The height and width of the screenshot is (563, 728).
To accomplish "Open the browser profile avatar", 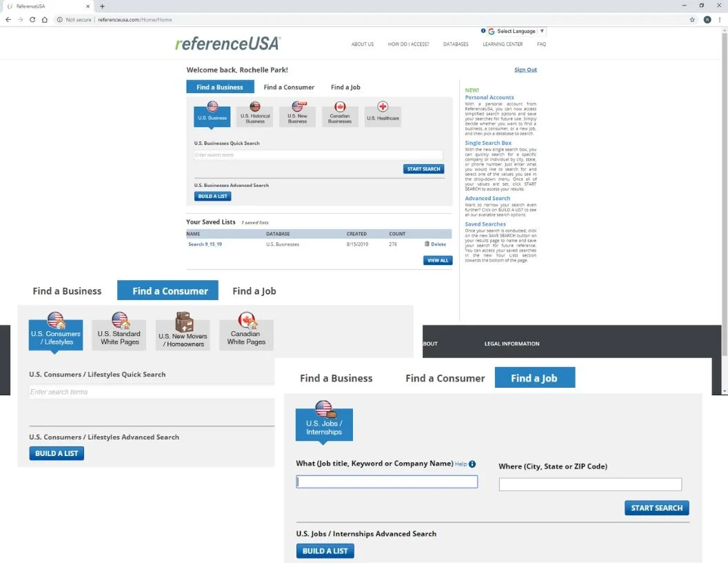I will (707, 19).
